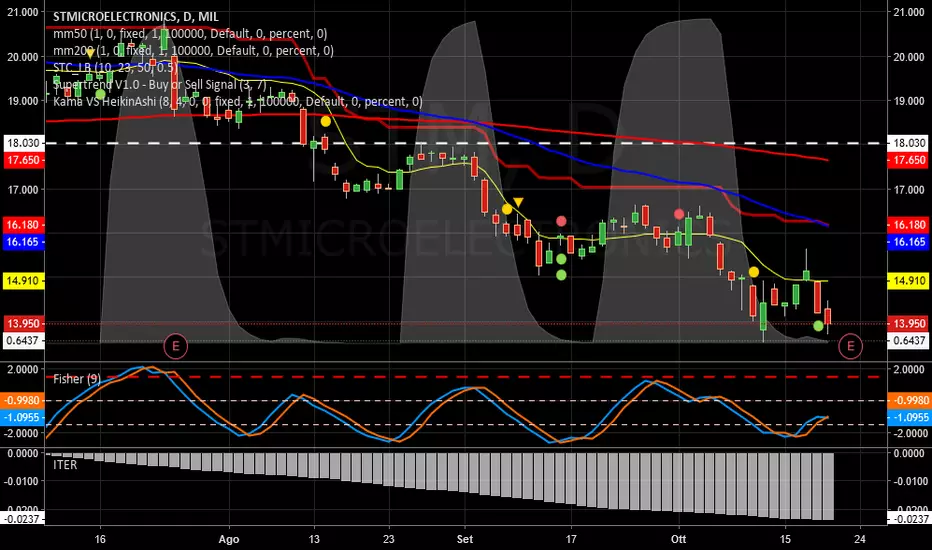Select the mm200 indicator legend
This screenshot has width=932, height=550.
(x=193, y=51)
